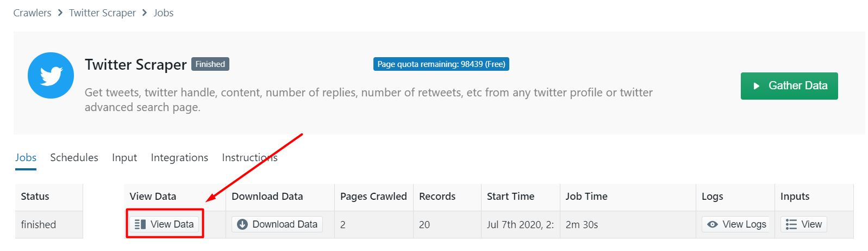868x251 pixels.
Task: Open the Crawlers breadcrumb link
Action: pyautogui.click(x=32, y=13)
